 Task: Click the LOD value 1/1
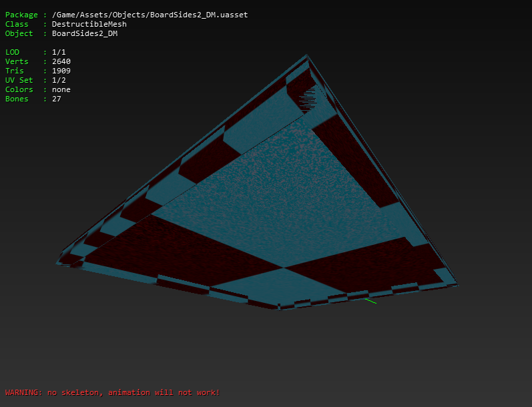pyautogui.click(x=59, y=52)
